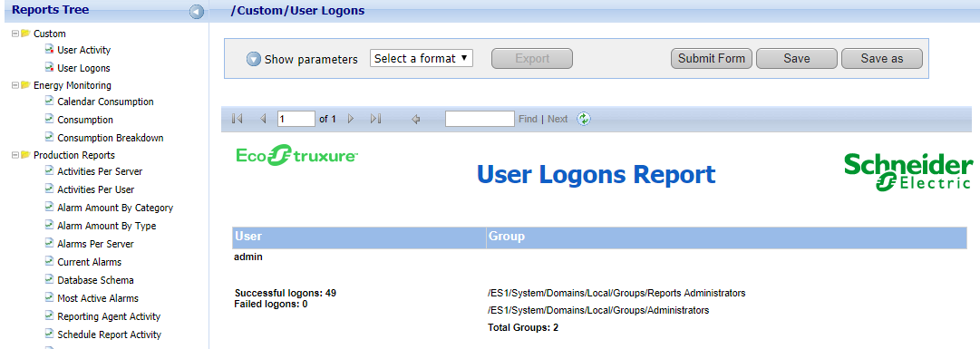Go to next report page
Viewport: 980px width, 349px height.
point(351,119)
